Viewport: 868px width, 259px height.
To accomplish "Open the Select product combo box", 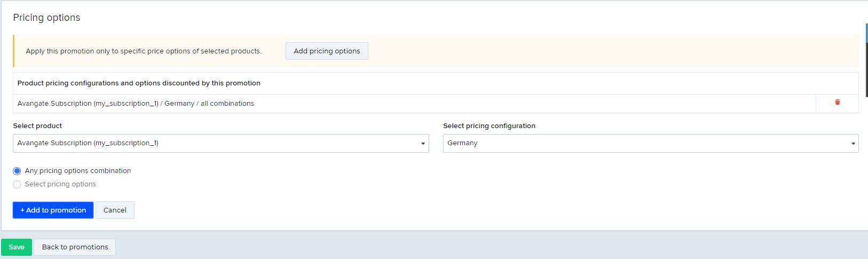I will click(221, 143).
